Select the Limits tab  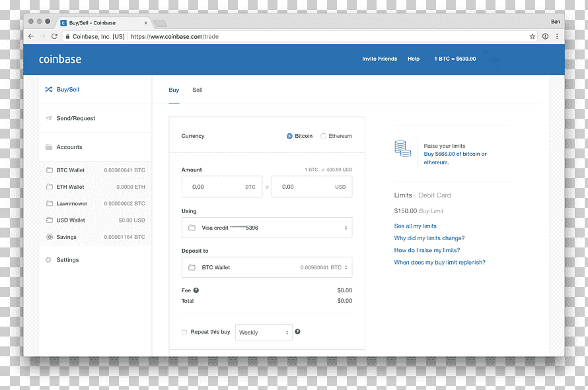pyautogui.click(x=403, y=195)
